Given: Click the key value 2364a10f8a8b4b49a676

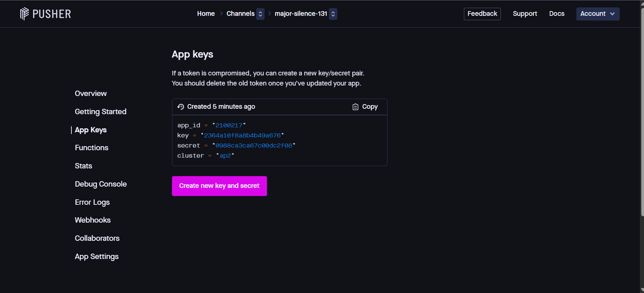Looking at the screenshot, I should click(x=242, y=135).
